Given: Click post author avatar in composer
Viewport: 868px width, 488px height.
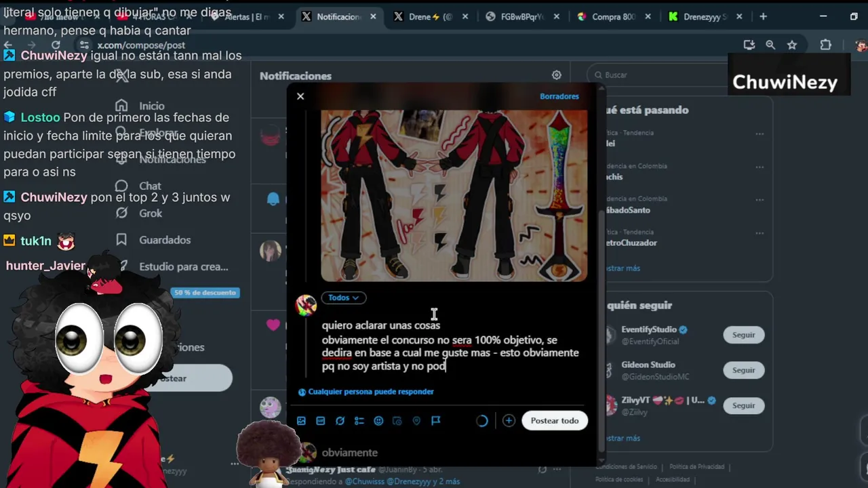Looking at the screenshot, I should point(306,305).
